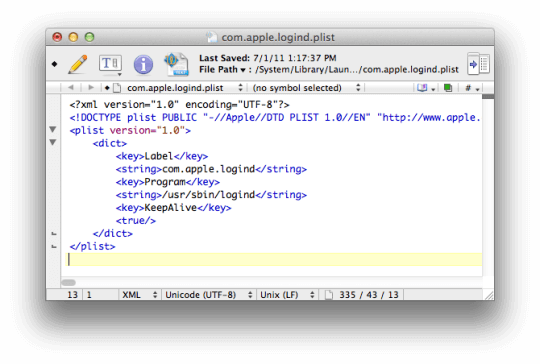Image resolution: width=540 pixels, height=364 pixels.
Task: Click the opening <dict> tag
Action: click(x=110, y=143)
